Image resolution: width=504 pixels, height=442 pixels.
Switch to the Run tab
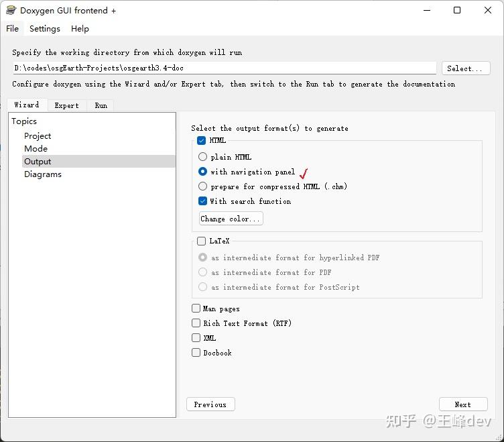(x=101, y=105)
